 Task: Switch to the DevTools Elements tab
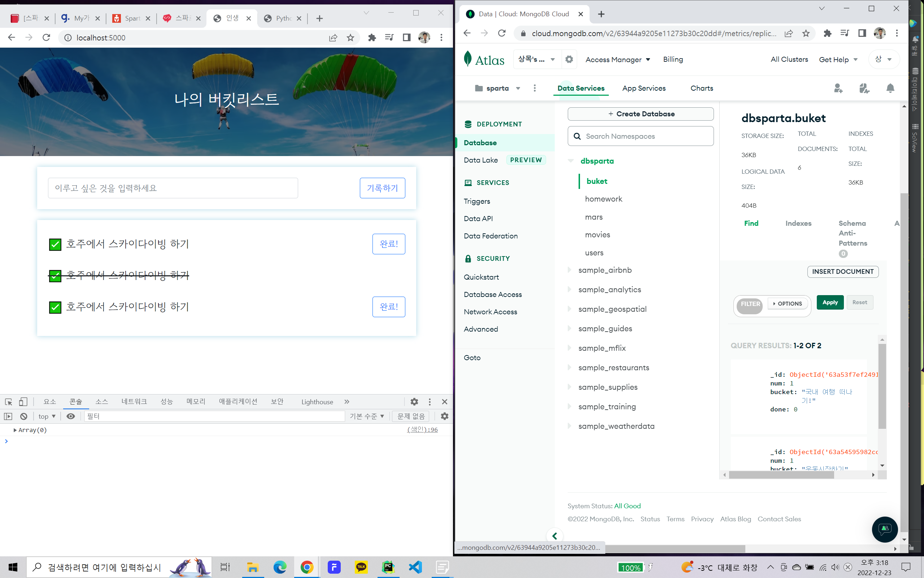click(x=50, y=401)
